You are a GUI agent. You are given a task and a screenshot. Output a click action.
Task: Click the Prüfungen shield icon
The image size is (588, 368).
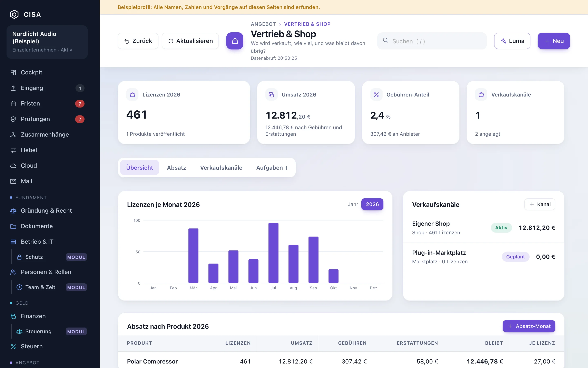click(x=13, y=119)
